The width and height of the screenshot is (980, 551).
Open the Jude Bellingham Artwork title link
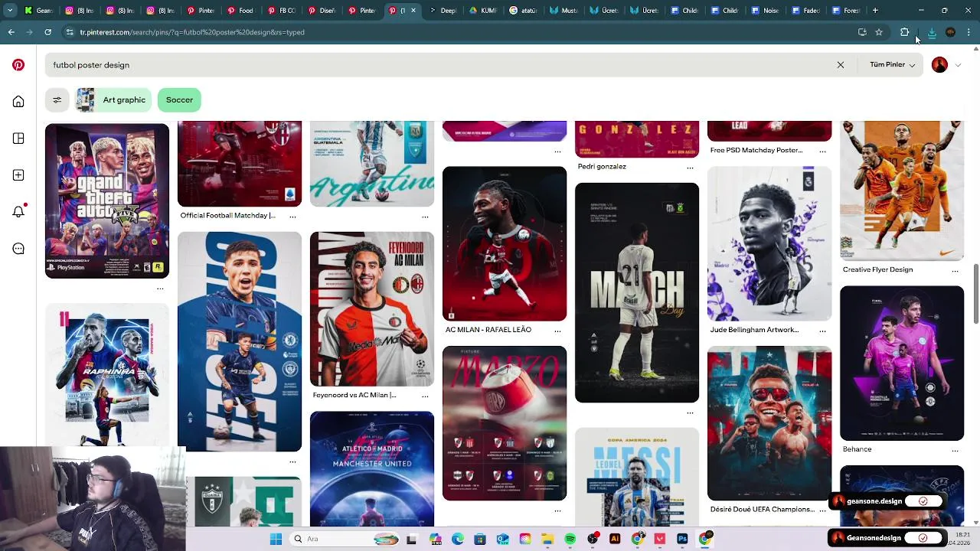754,330
